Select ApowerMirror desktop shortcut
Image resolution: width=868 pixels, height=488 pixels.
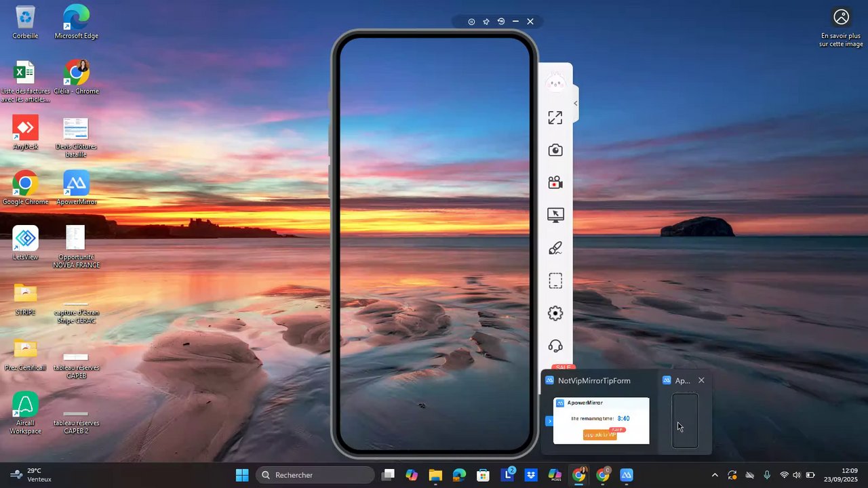click(76, 188)
